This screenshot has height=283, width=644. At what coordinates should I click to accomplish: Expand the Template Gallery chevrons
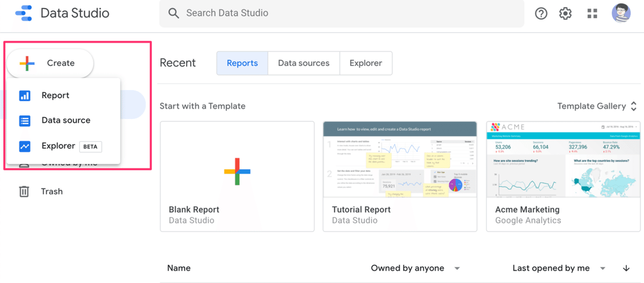coord(634,106)
